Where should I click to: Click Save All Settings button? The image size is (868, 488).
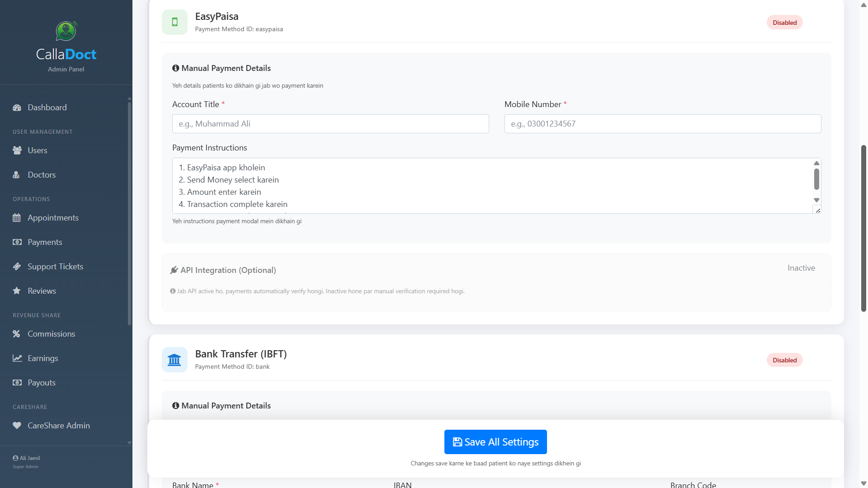495,442
